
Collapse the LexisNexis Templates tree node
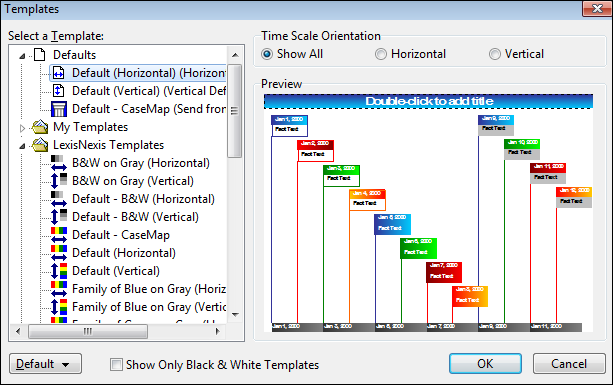[x=22, y=146]
